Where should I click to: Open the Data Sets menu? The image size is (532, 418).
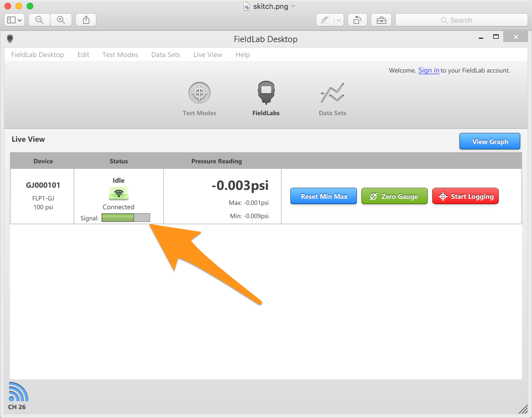[x=166, y=55]
